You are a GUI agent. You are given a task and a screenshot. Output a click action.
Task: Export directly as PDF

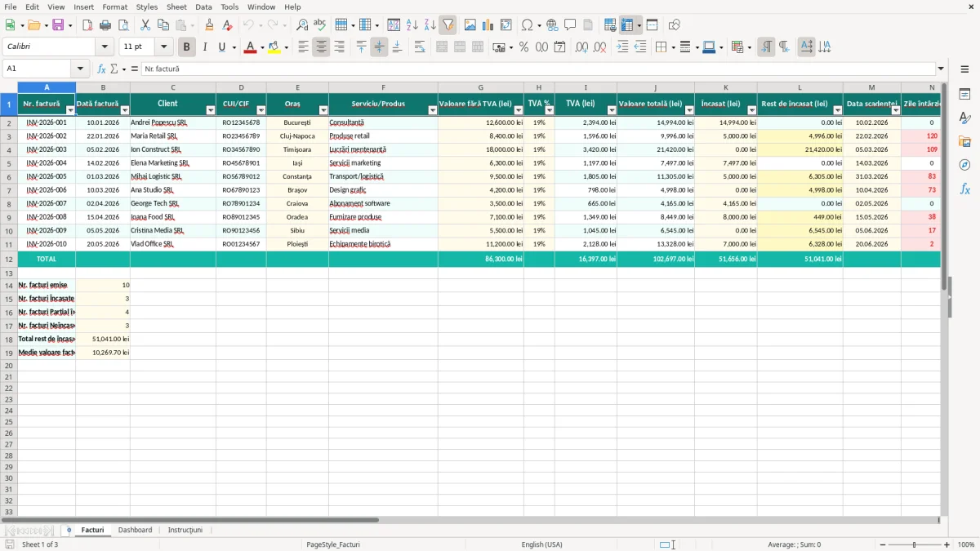point(87,25)
